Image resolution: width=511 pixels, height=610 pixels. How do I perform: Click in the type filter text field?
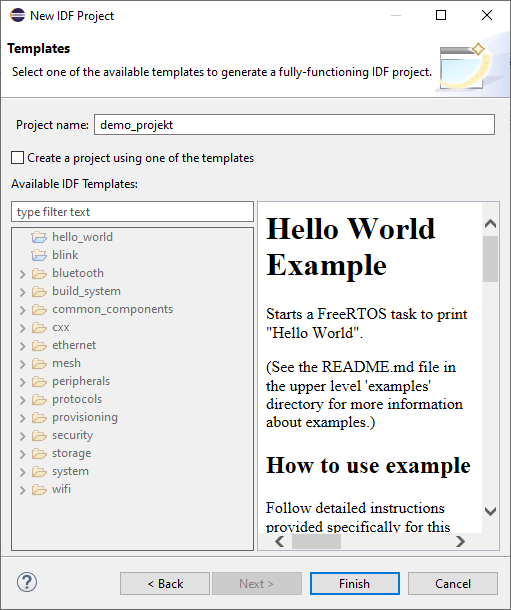pyautogui.click(x=133, y=212)
